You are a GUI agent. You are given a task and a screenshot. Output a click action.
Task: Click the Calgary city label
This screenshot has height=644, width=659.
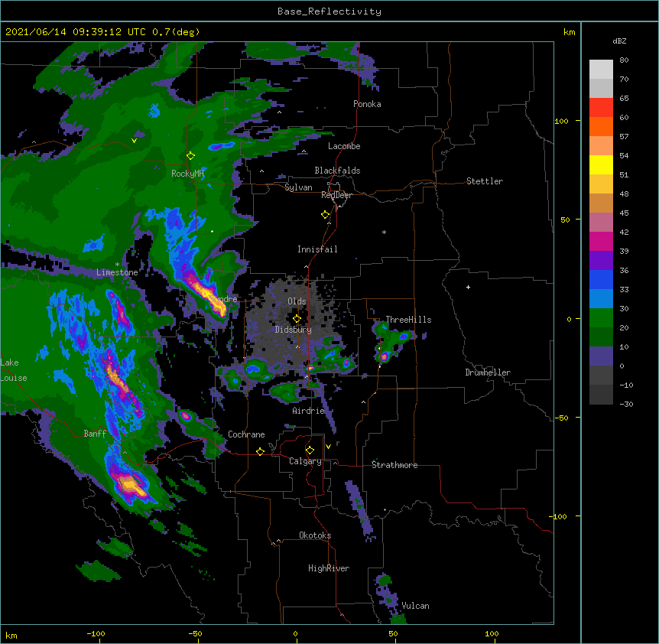click(305, 461)
